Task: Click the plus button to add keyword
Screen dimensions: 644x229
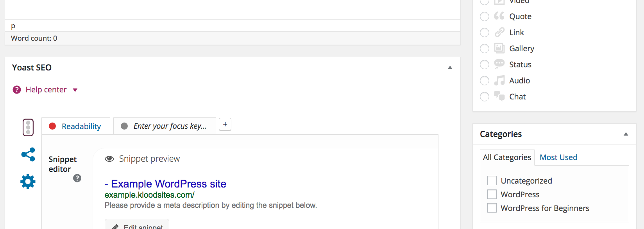Action: tap(225, 124)
